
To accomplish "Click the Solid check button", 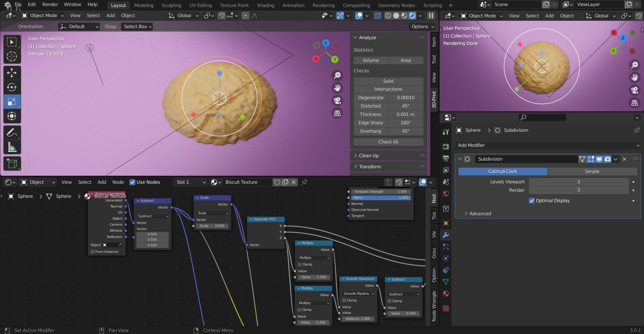I will (x=388, y=81).
